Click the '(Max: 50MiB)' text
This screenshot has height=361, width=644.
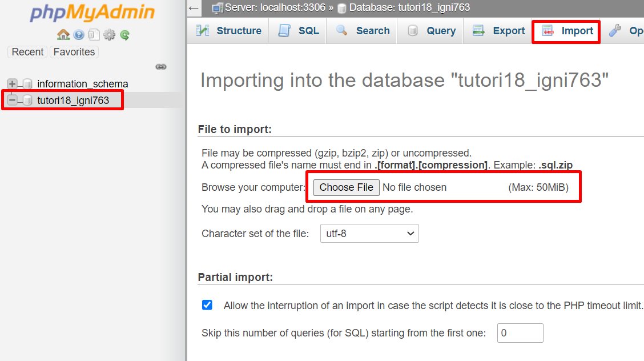pos(538,187)
